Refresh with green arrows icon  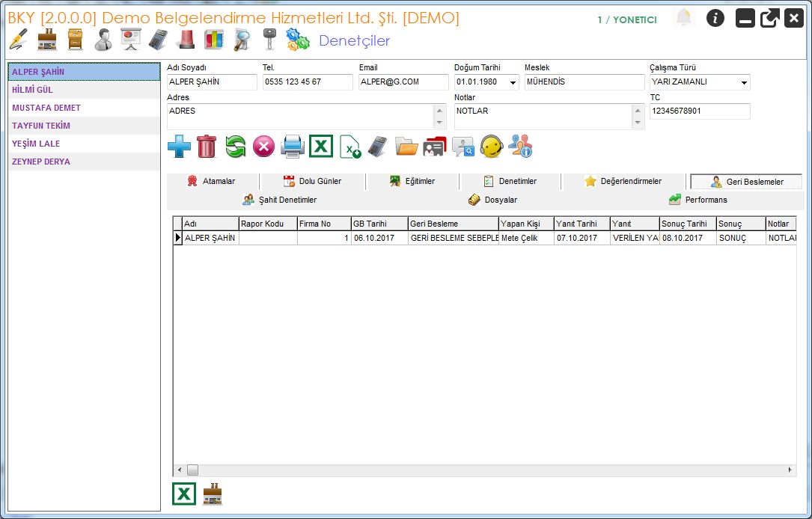point(236,147)
